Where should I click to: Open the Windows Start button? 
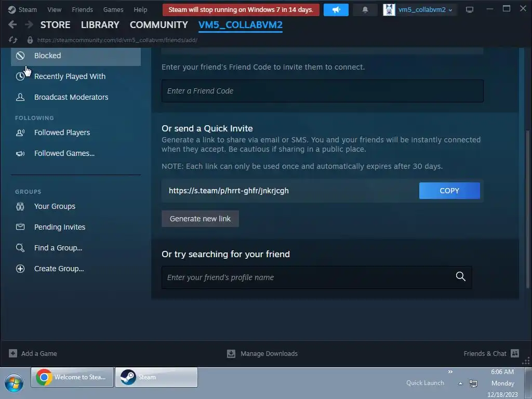[14, 383]
